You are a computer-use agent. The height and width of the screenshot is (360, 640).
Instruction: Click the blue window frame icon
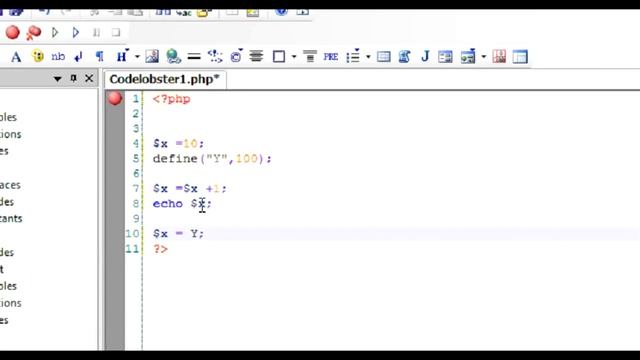(x=520, y=56)
